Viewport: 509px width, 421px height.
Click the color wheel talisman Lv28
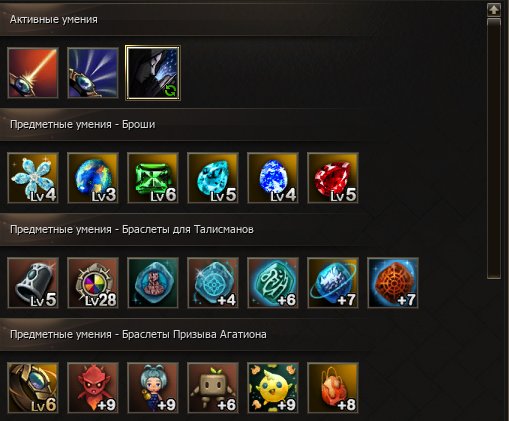(93, 283)
